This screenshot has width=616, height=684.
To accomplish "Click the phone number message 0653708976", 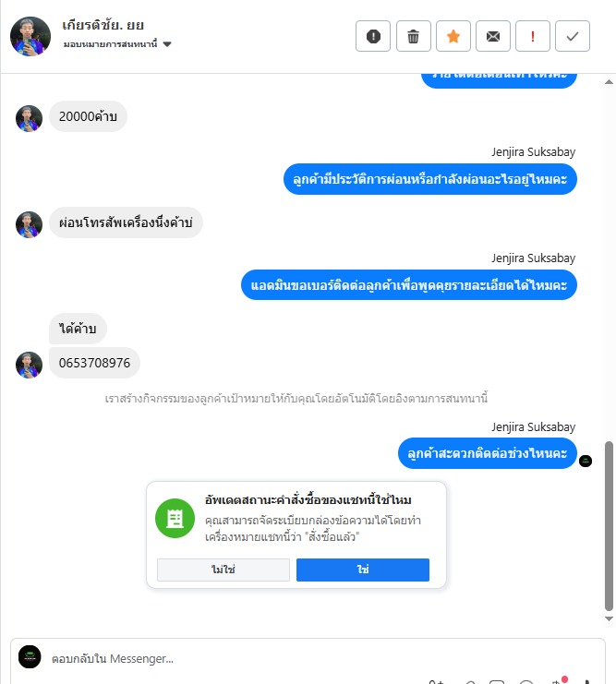I will tap(94, 363).
